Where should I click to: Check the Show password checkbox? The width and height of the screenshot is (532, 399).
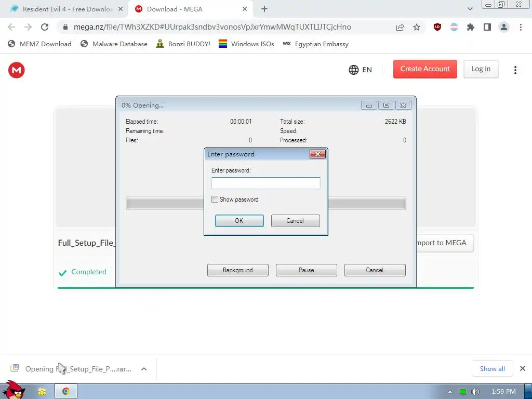(x=215, y=199)
